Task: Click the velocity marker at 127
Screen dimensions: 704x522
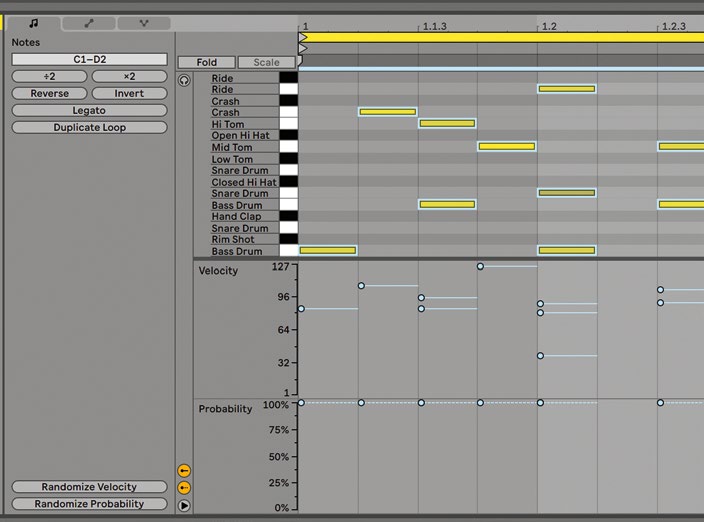Action: point(480,267)
